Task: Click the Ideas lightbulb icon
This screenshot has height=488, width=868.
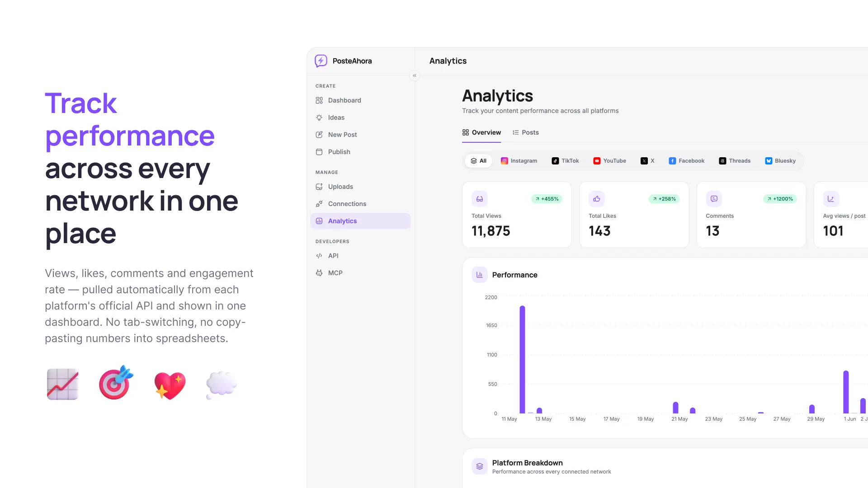Action: point(319,117)
